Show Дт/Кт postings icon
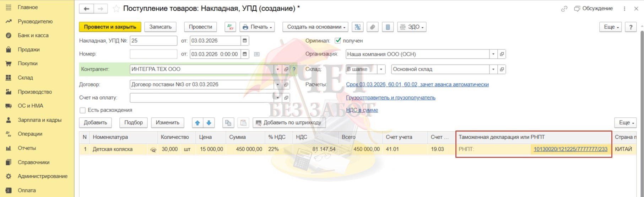 (x=230, y=27)
